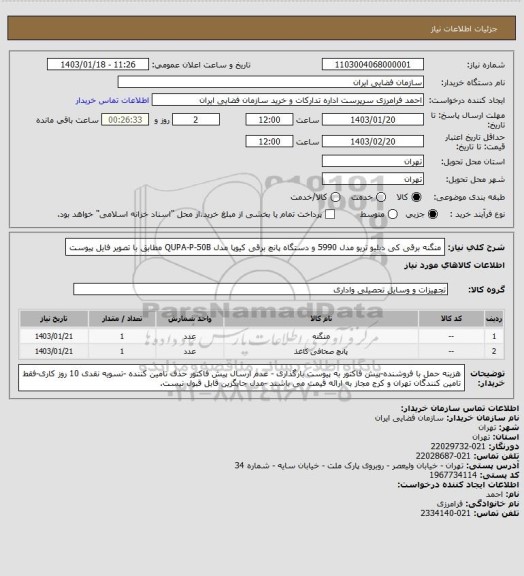This screenshot has width=524, height=576.
Task: Click the buyer organization name field
Action: pos(270,82)
